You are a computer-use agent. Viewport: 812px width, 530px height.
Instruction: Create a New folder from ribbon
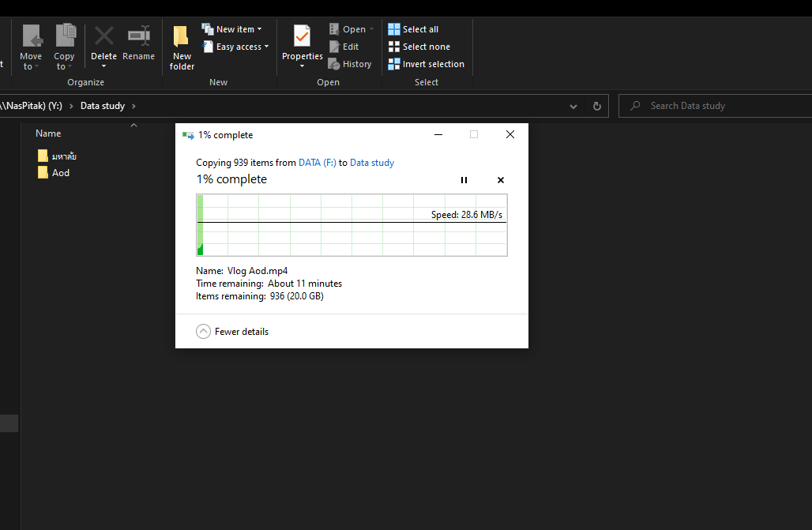click(182, 47)
